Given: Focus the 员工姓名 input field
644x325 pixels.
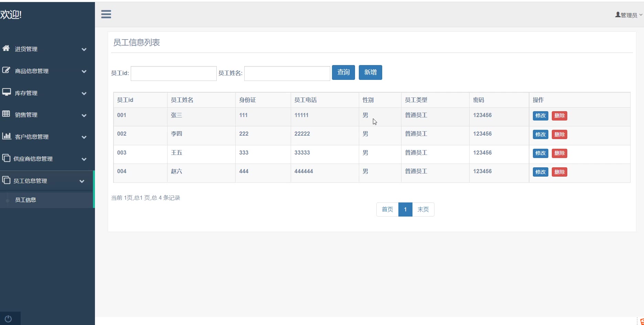Looking at the screenshot, I should (287, 73).
